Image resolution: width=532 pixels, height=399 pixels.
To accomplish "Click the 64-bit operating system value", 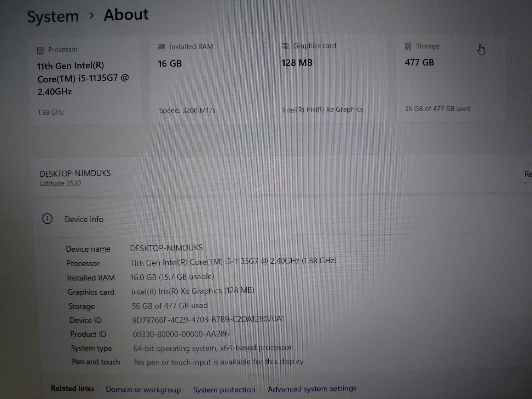I will point(212,348).
